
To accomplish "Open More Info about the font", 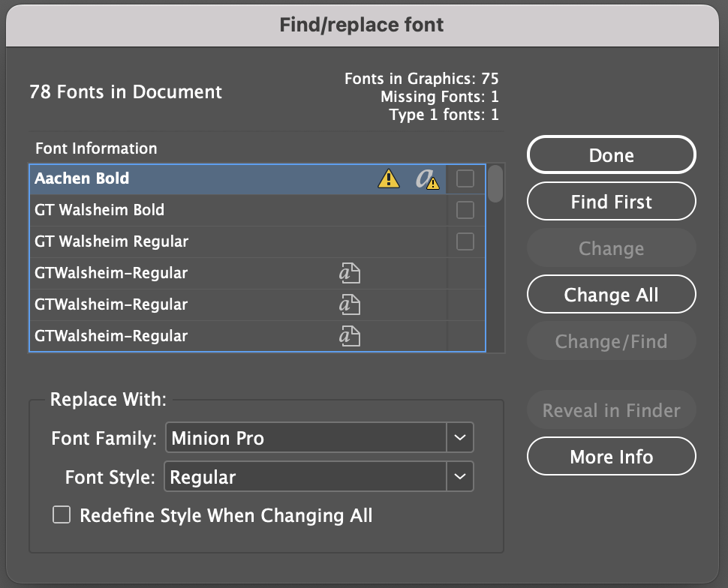I will pos(611,457).
